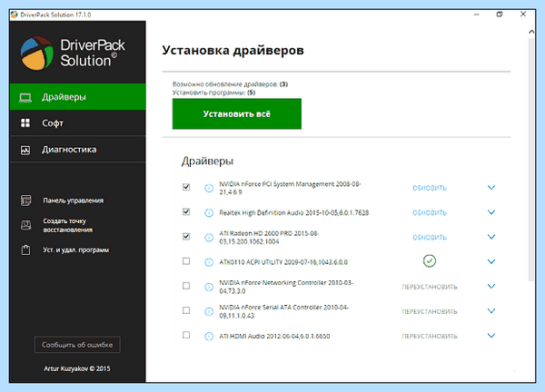Click the Уст. и удал. программ icon

[x=25, y=250]
